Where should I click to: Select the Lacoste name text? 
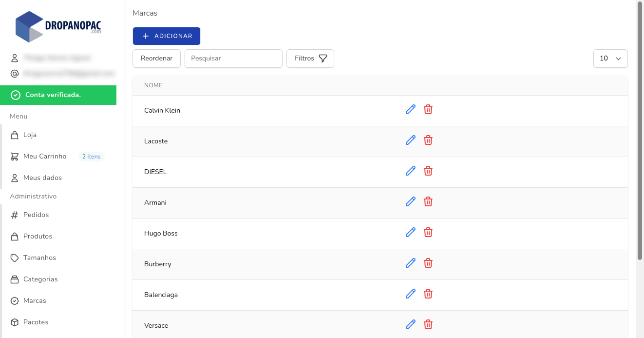click(x=156, y=141)
